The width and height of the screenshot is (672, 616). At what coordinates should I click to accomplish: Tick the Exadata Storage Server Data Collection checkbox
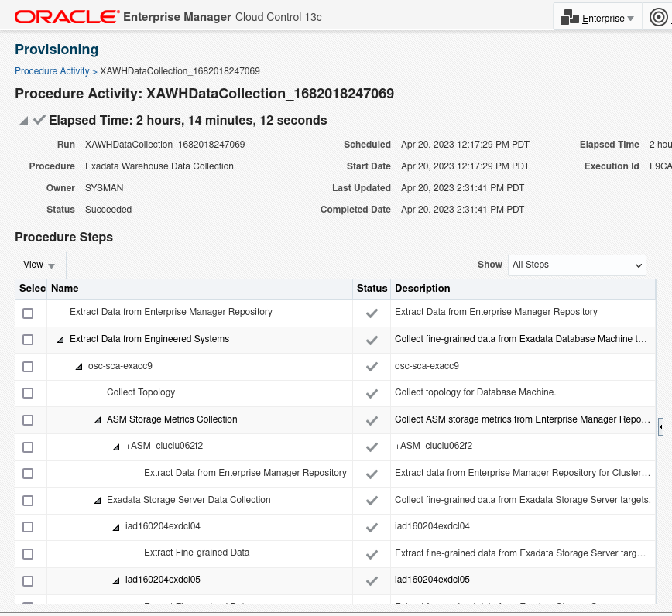(x=28, y=501)
